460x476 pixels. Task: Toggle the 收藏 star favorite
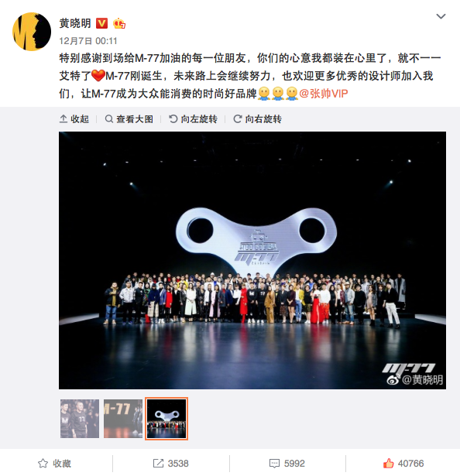pos(54,464)
